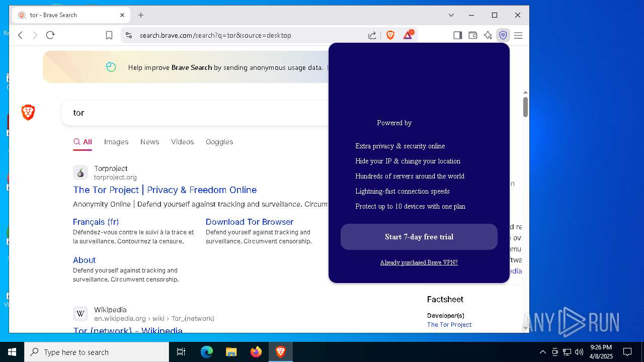Image resolution: width=644 pixels, height=362 pixels.
Task: Toggle the sidebar panel icon
Action: pos(457,35)
